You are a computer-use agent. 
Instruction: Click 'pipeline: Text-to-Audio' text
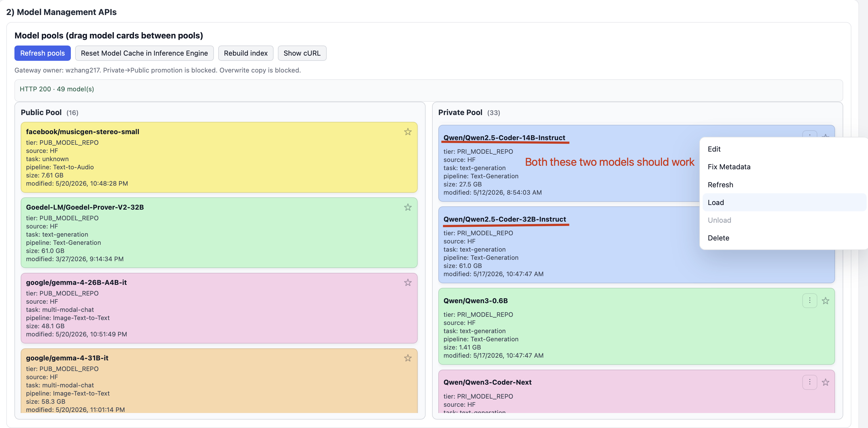pos(60,167)
